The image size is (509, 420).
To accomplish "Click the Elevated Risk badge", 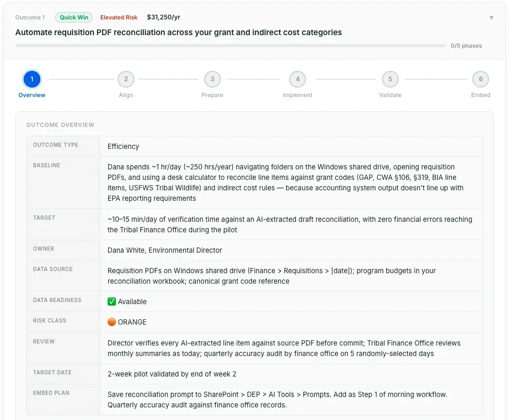I will coord(119,17).
